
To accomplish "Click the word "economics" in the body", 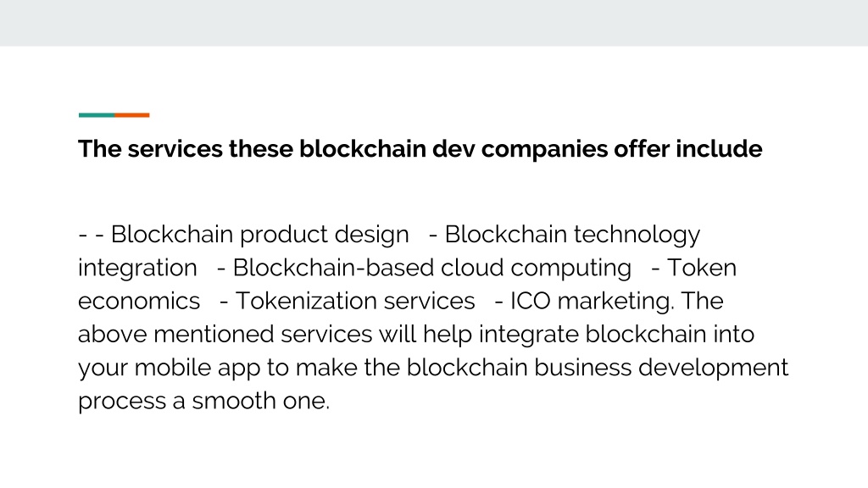I will (x=139, y=301).
